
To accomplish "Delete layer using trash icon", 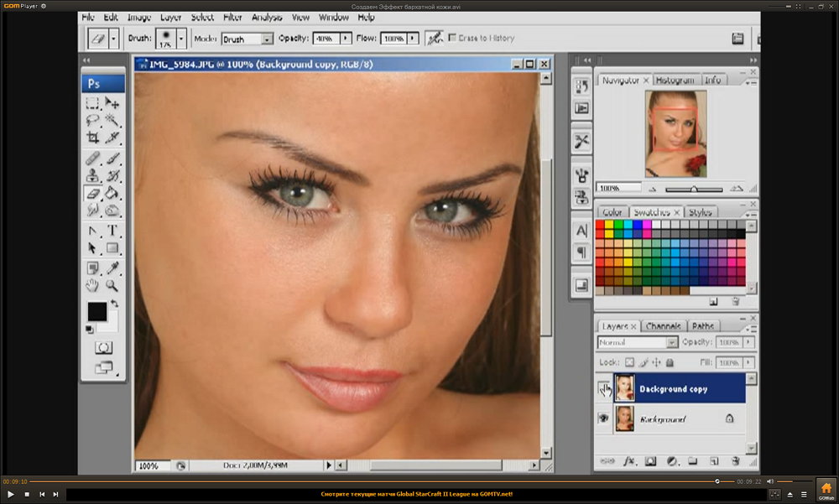I will 735,460.
